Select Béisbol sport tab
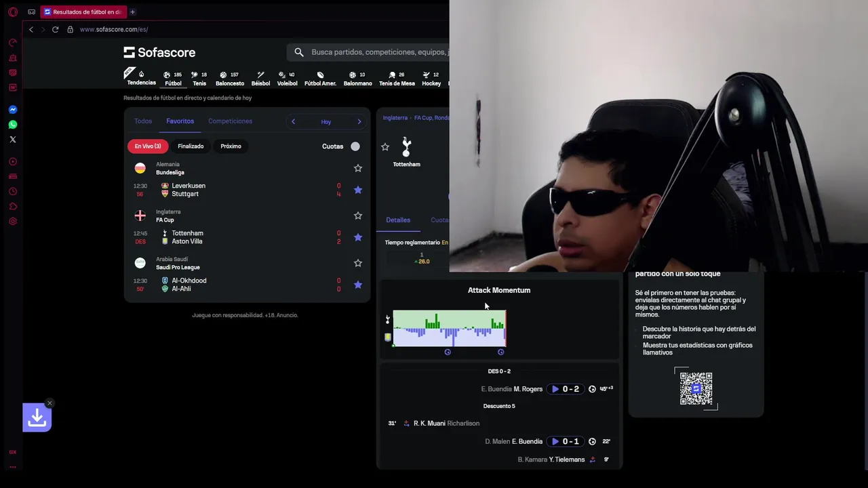868x488 pixels. click(260, 79)
